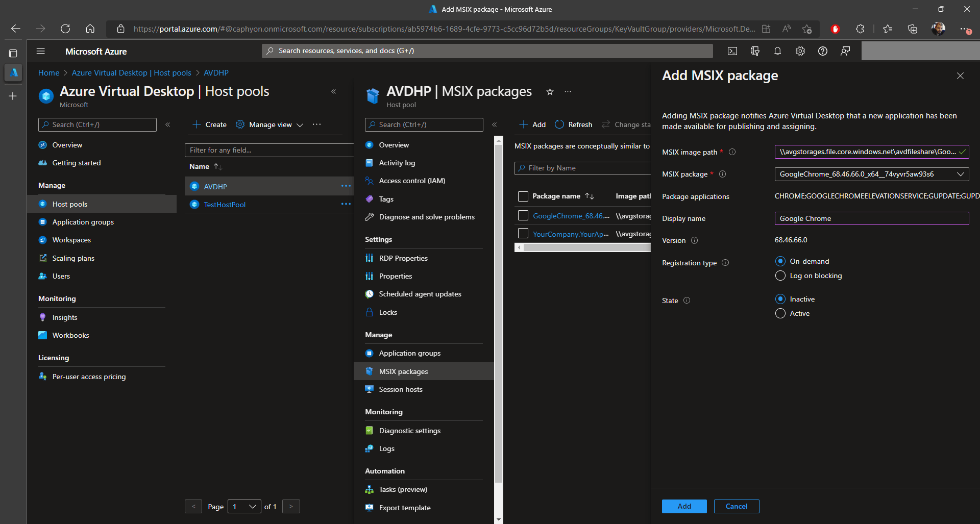980x524 pixels.
Task: Click the Filter by Name box
Action: tap(583, 168)
